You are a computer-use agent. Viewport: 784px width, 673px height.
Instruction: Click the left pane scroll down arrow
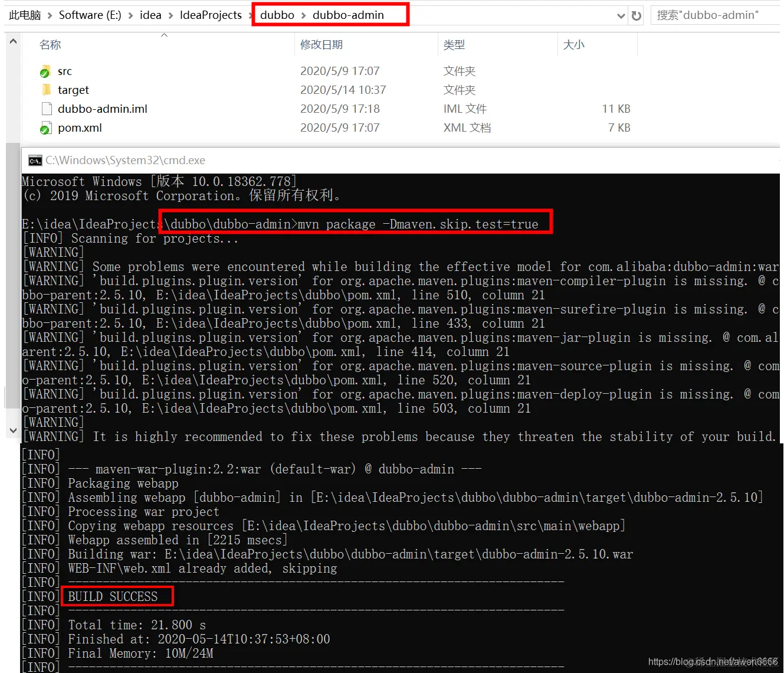(x=12, y=431)
